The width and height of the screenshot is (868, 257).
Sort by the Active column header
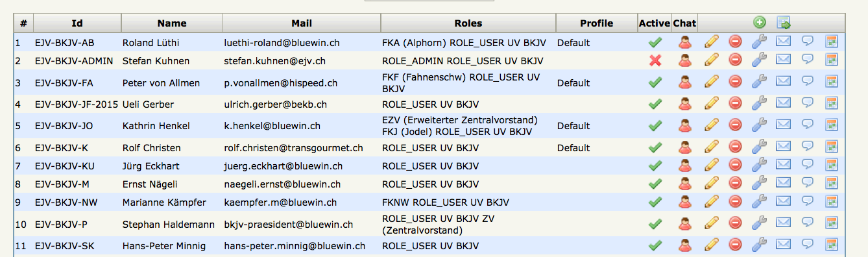pos(655,23)
